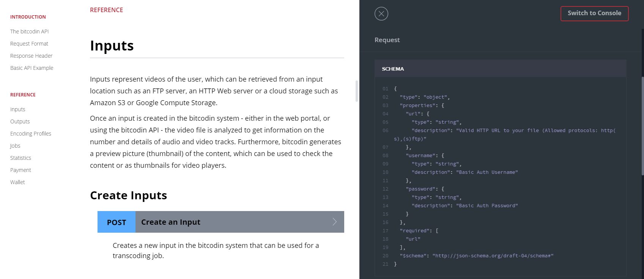This screenshot has height=279, width=644.
Task: Open Response Header in sidebar
Action: [x=31, y=56]
